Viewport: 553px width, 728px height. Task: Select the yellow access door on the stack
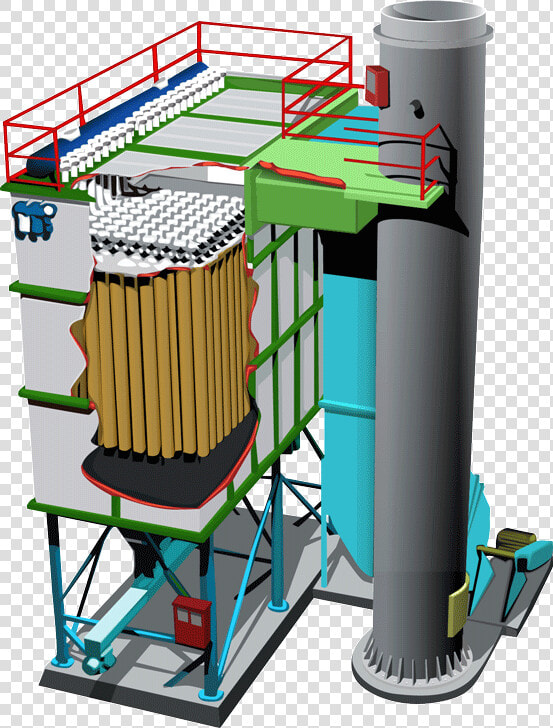pyautogui.click(x=458, y=605)
